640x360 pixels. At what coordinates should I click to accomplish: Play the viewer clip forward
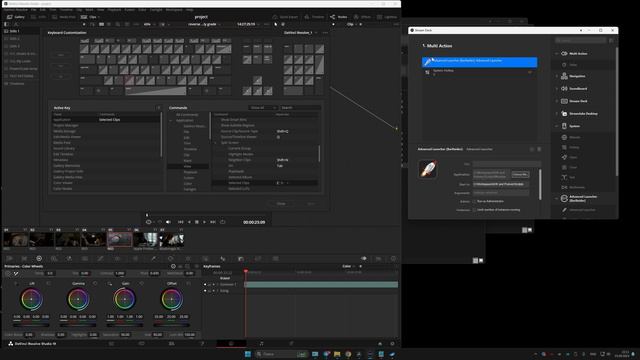204,222
